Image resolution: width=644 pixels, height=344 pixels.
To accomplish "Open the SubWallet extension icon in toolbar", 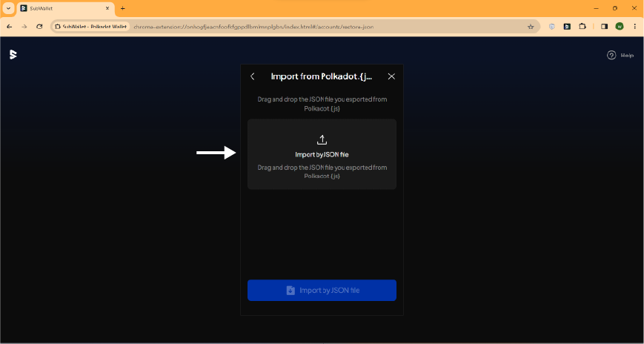I will tap(567, 26).
